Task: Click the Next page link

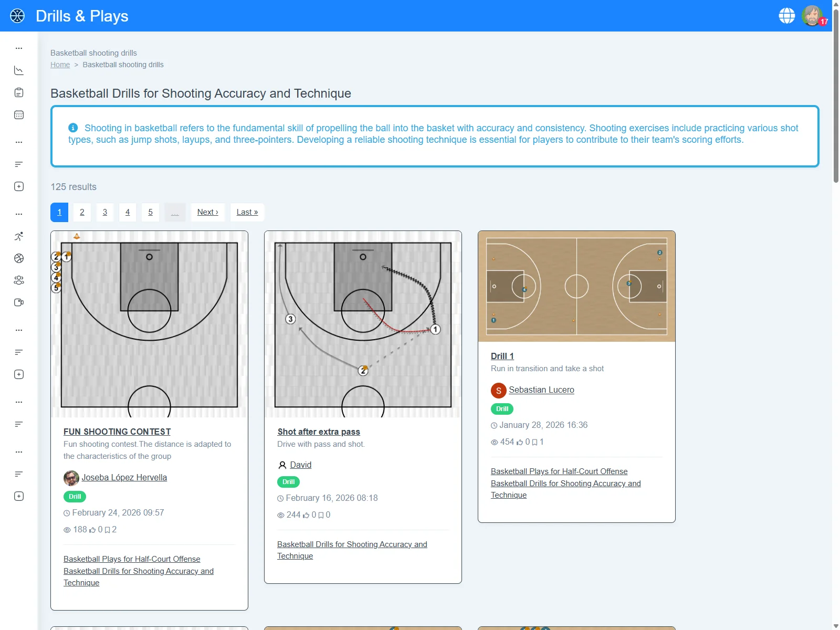Action: pyautogui.click(x=207, y=212)
